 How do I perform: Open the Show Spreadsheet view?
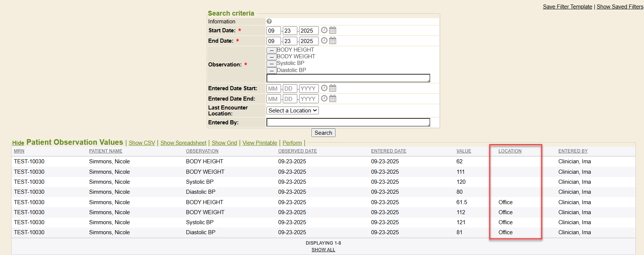coord(183,143)
